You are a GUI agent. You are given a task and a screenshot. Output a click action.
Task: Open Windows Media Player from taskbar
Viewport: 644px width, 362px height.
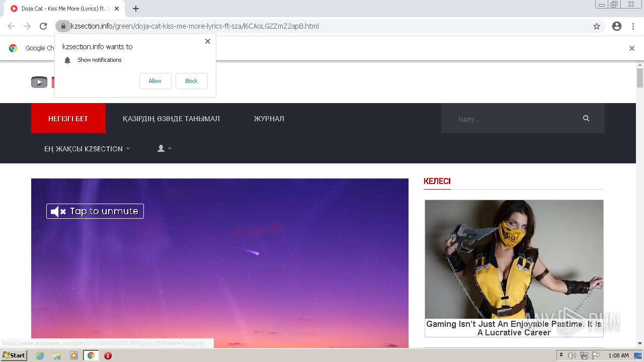(x=74, y=355)
